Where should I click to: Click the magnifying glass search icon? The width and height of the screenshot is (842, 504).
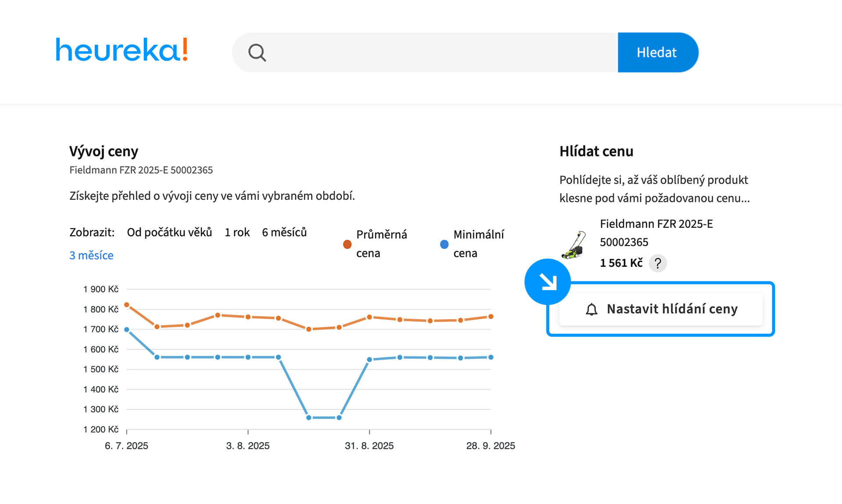tap(257, 53)
